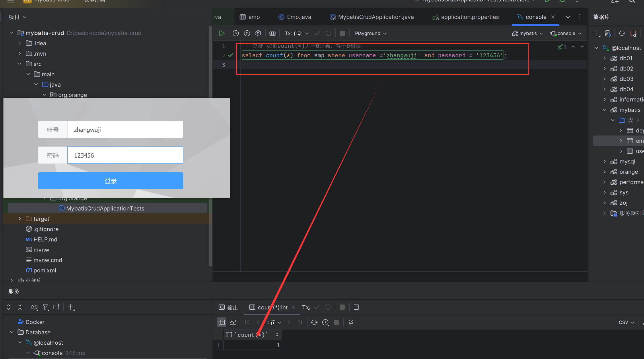Click the 密码 field containing 123456
The height and width of the screenshot is (359, 644).
(125, 155)
